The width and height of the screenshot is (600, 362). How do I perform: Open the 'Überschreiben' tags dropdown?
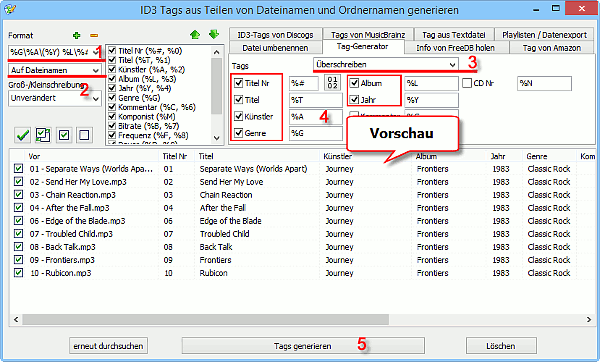click(x=385, y=64)
